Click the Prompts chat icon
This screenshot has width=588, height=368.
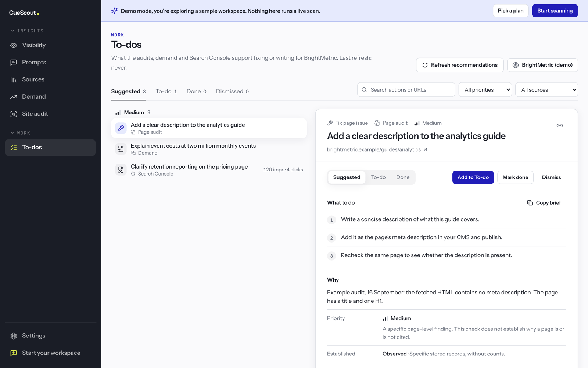[x=14, y=63]
